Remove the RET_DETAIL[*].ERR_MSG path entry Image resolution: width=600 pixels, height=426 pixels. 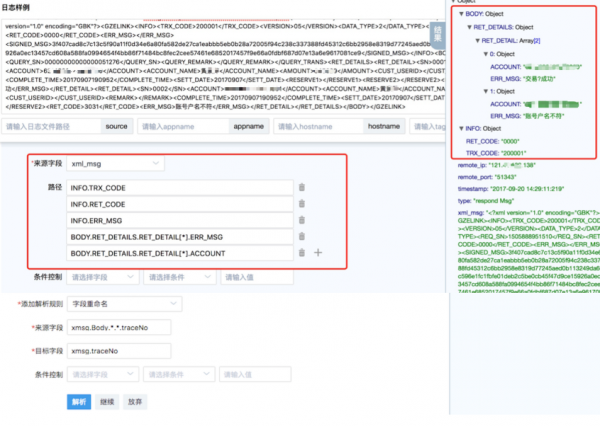[x=301, y=237]
